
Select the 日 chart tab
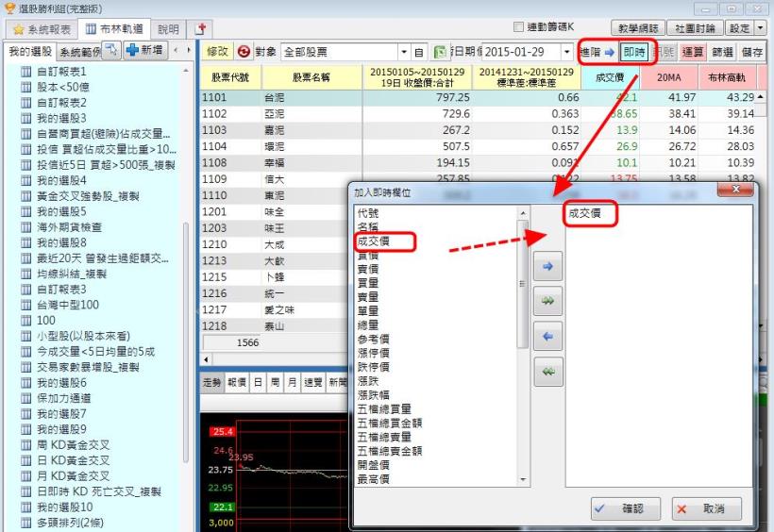click(x=258, y=382)
